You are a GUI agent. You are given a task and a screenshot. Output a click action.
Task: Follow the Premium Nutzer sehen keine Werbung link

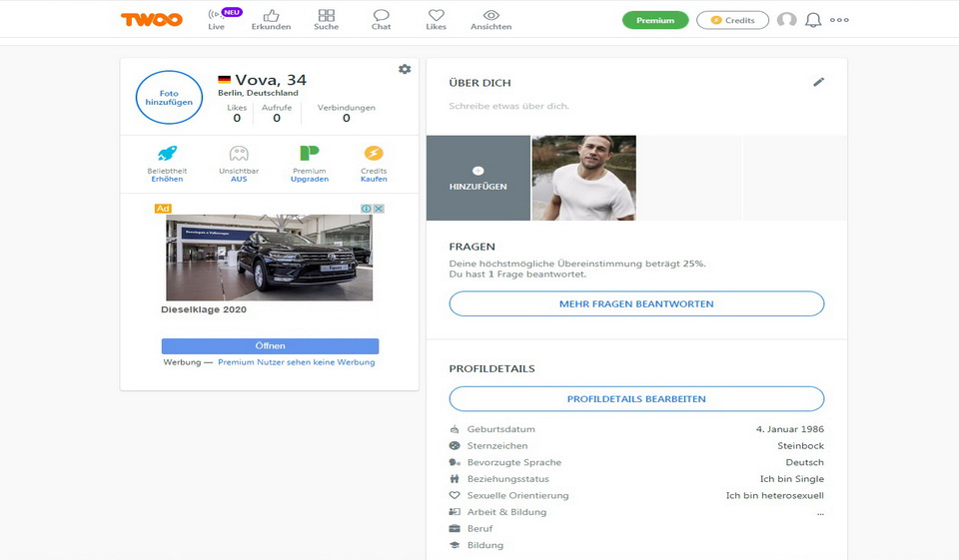point(297,362)
